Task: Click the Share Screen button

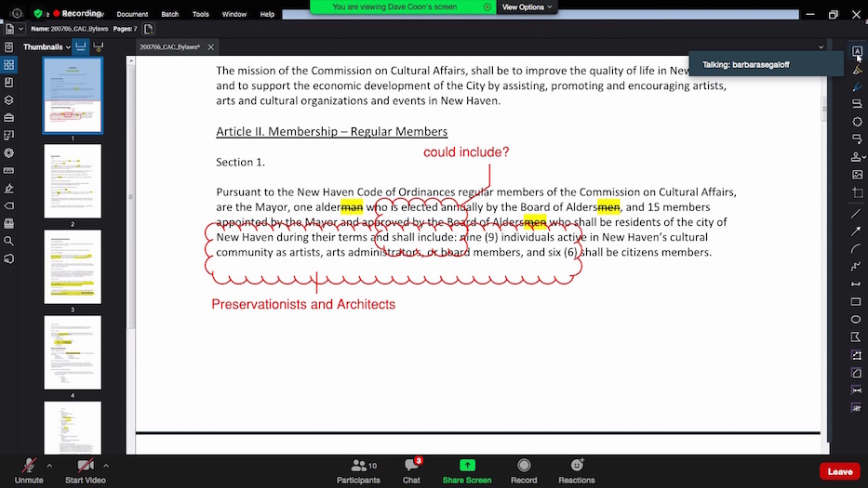Action: [467, 471]
